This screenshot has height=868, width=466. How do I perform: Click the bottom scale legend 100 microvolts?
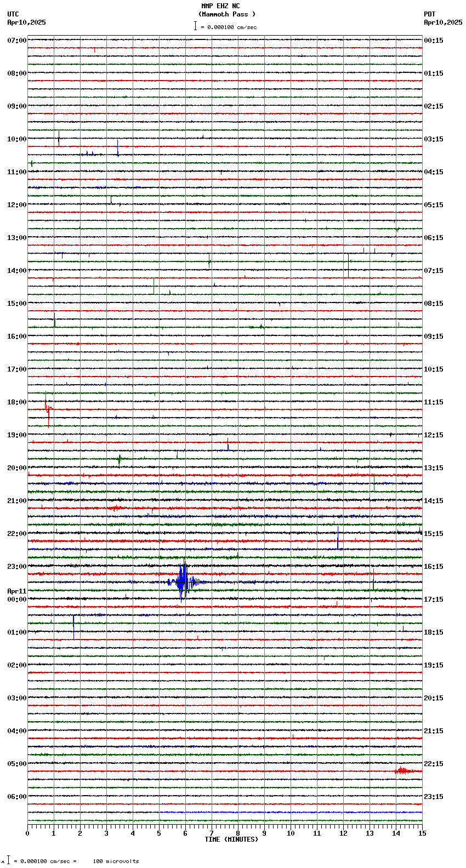pos(116,861)
